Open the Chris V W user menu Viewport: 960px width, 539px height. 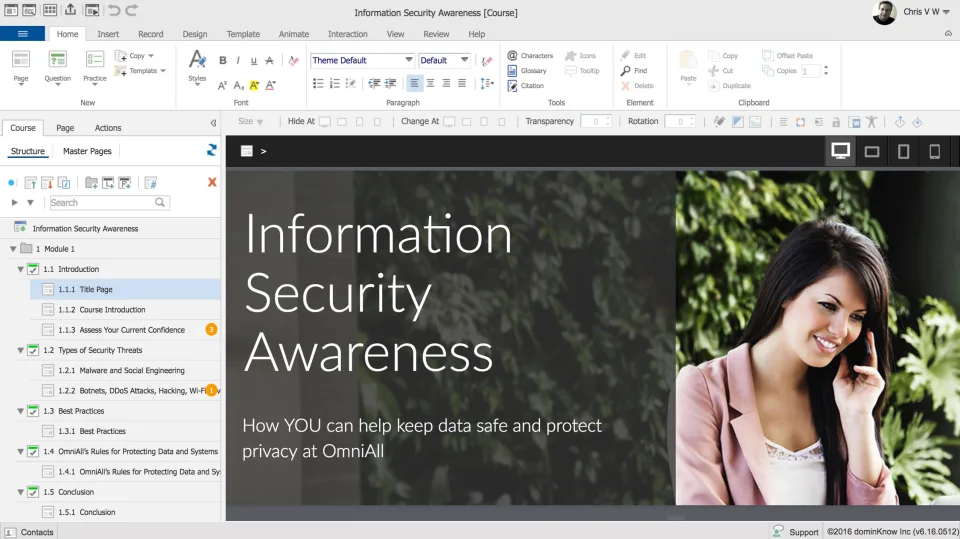pos(926,12)
